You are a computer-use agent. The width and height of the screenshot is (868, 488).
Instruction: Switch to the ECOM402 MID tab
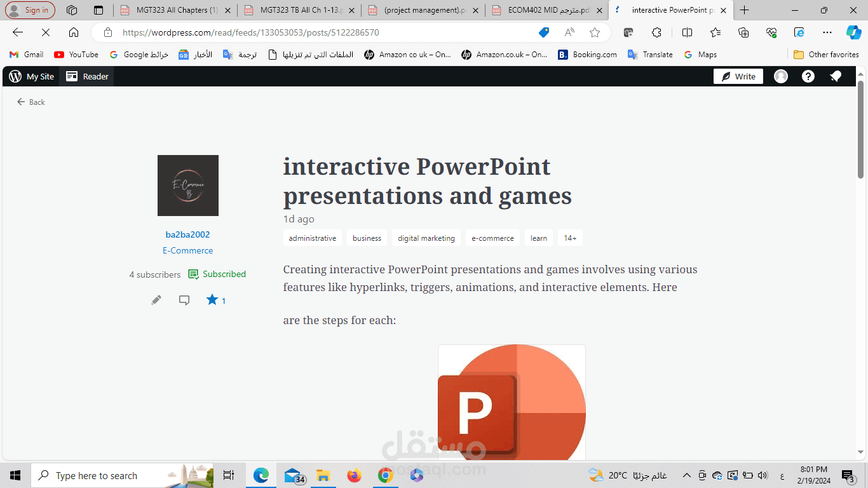point(547,10)
